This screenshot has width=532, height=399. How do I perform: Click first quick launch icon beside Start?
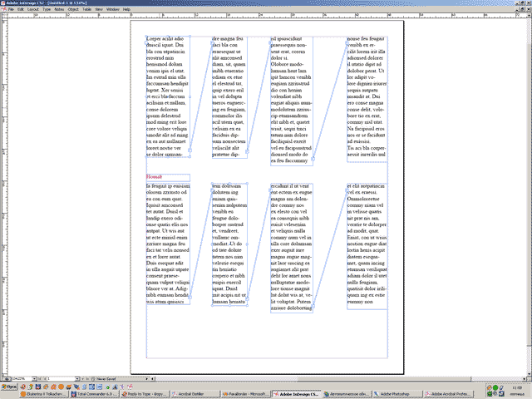(x=23, y=387)
